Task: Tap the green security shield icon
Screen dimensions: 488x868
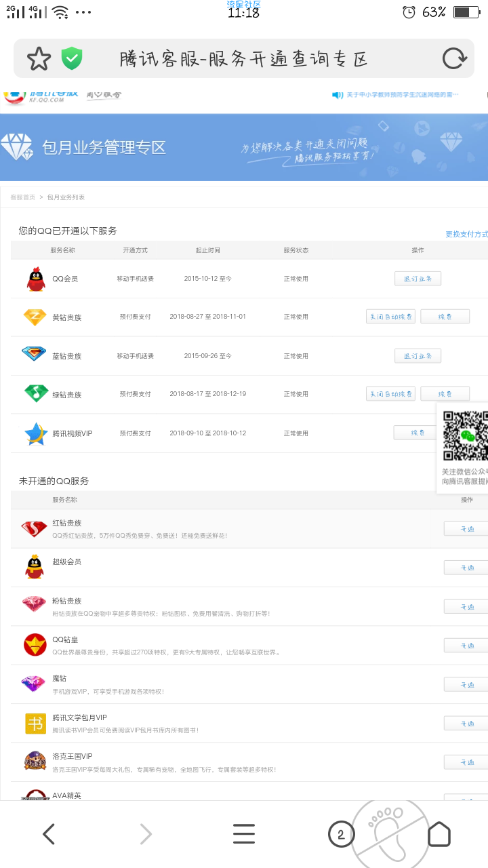Action: point(72,59)
